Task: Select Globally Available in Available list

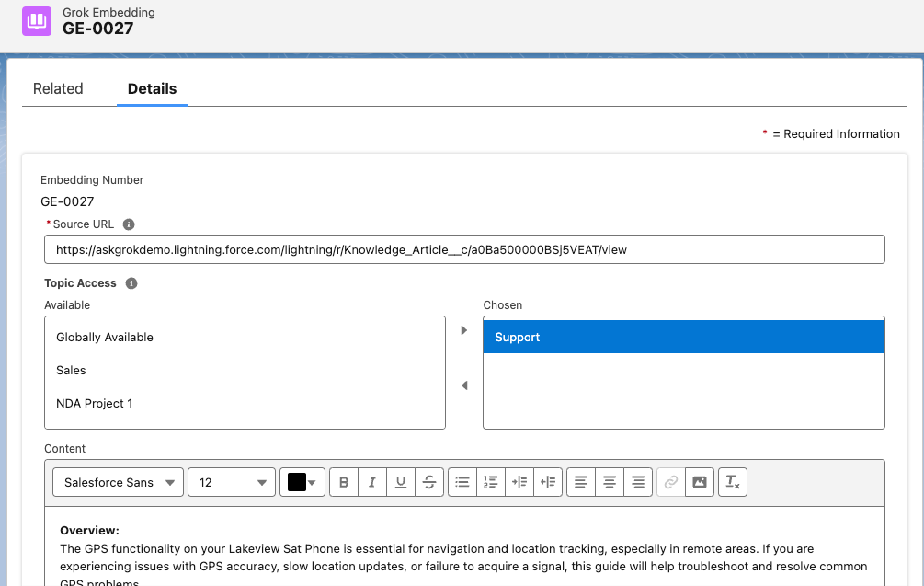Action: click(x=245, y=338)
